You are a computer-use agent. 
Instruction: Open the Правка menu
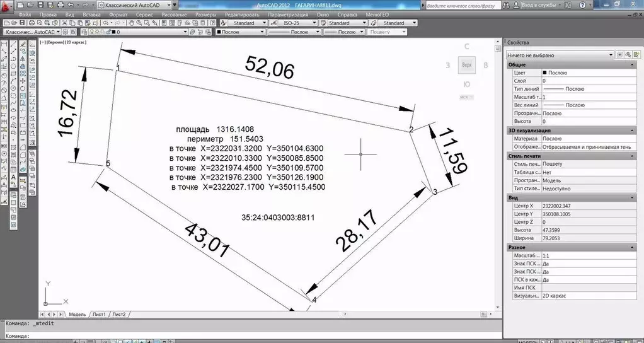[x=48, y=15]
